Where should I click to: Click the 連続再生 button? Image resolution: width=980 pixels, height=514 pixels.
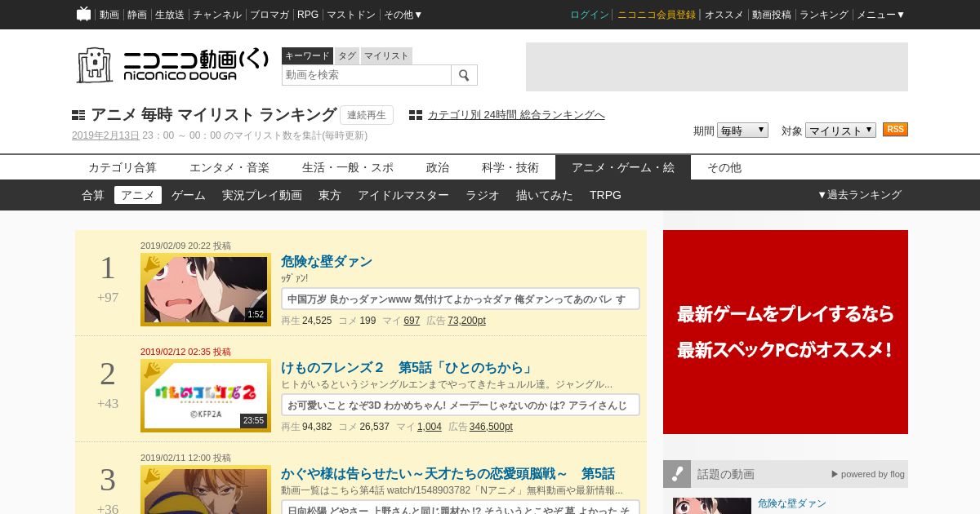click(x=367, y=115)
